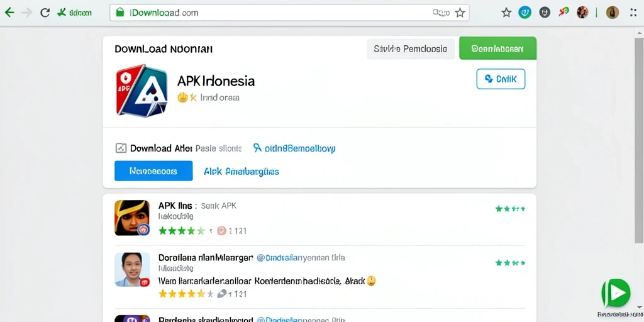The image size is (644, 322).
Task: Open the blue link beside Pasie slionts
Action: coord(294,148)
